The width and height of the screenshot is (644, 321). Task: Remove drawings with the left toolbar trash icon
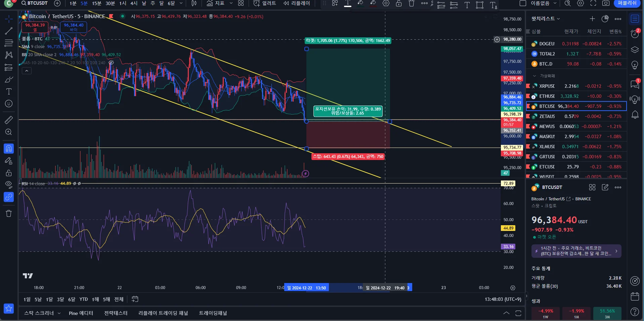tap(9, 213)
